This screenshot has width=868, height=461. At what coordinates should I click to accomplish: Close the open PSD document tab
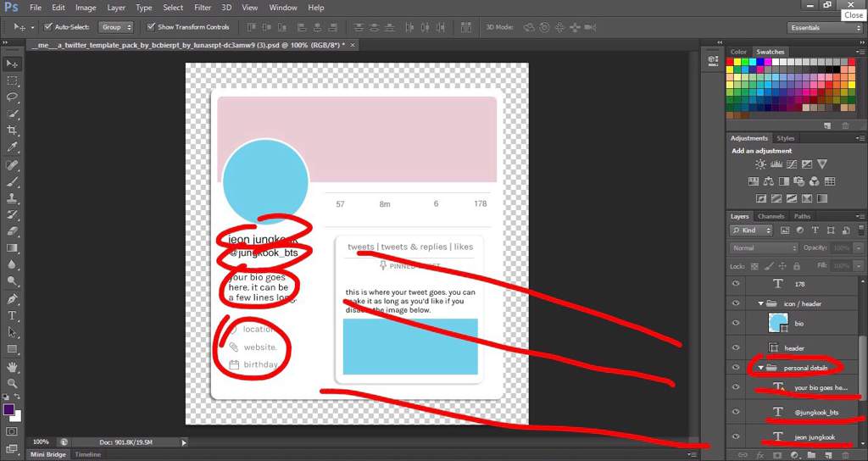tap(353, 44)
